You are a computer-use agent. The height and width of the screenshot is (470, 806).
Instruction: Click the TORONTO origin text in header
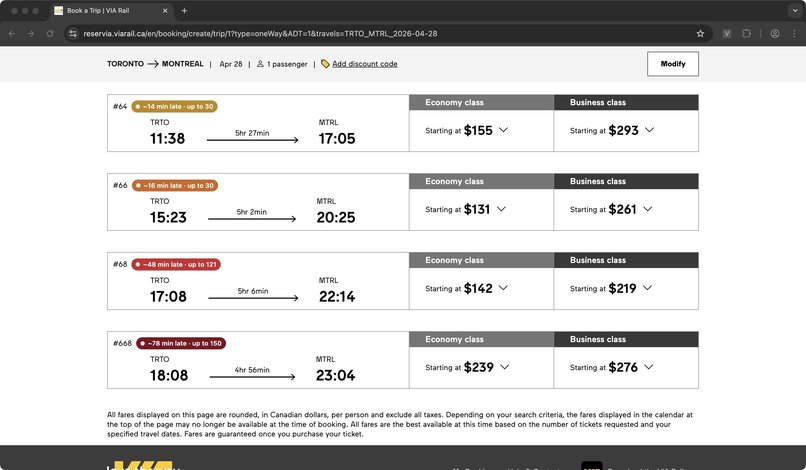125,64
